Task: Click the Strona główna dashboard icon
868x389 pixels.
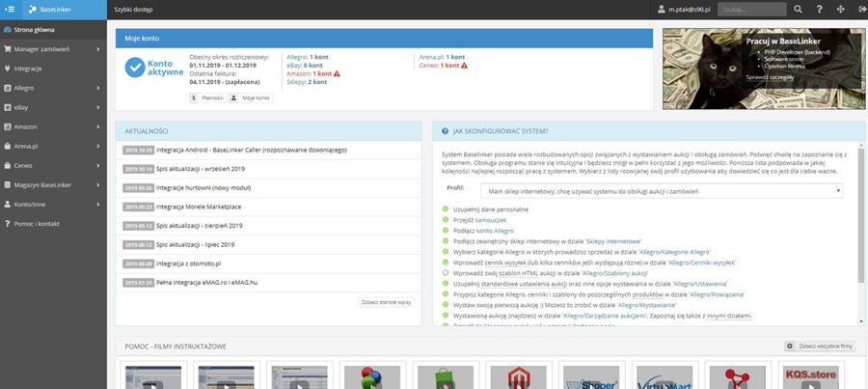Action: click(x=7, y=30)
